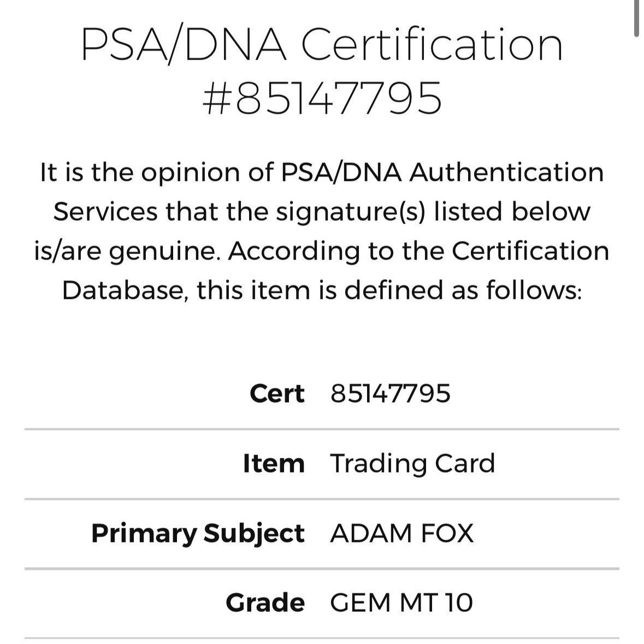Click the divider line below the Cert row
Screen dimensions: 644x644
pos(322,429)
